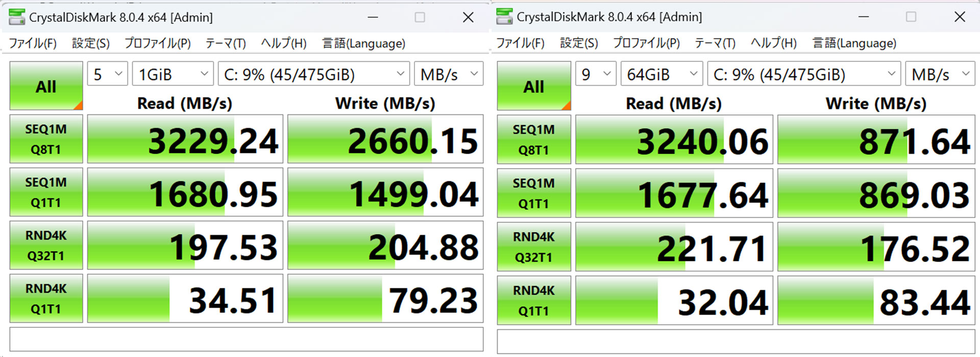
Task: Click read value 1677.64
Action: click(x=674, y=193)
